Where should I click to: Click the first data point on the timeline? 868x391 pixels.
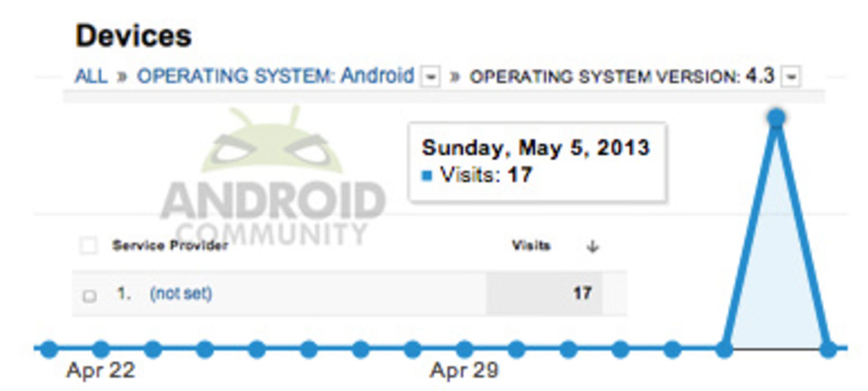coord(49,349)
